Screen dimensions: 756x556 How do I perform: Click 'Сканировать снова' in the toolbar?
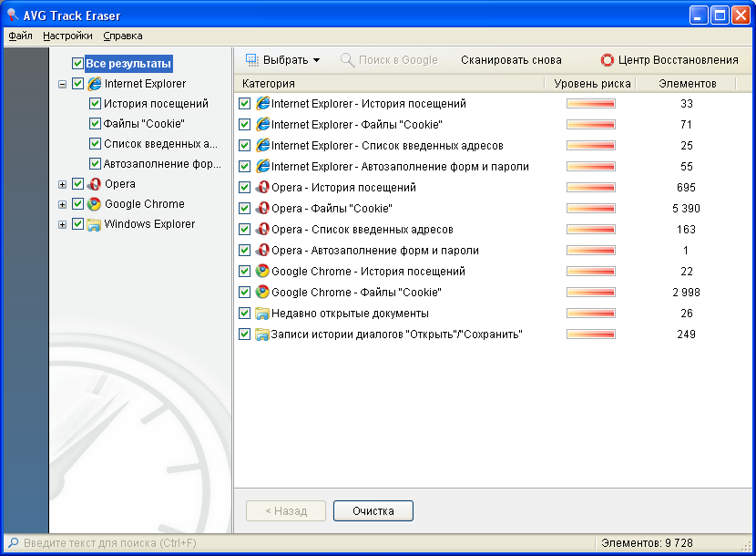click(511, 60)
